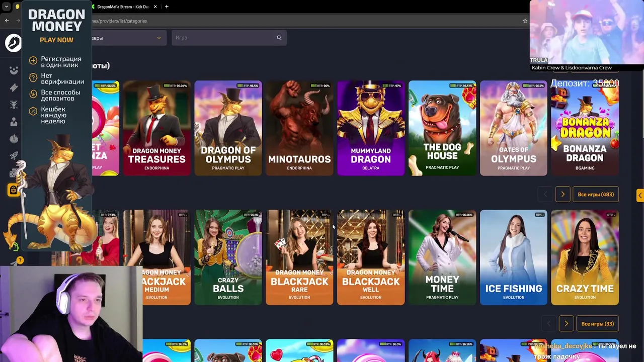The height and width of the screenshot is (362, 644).
Task: Open Minotauros by Endorphina
Action: [299, 128]
